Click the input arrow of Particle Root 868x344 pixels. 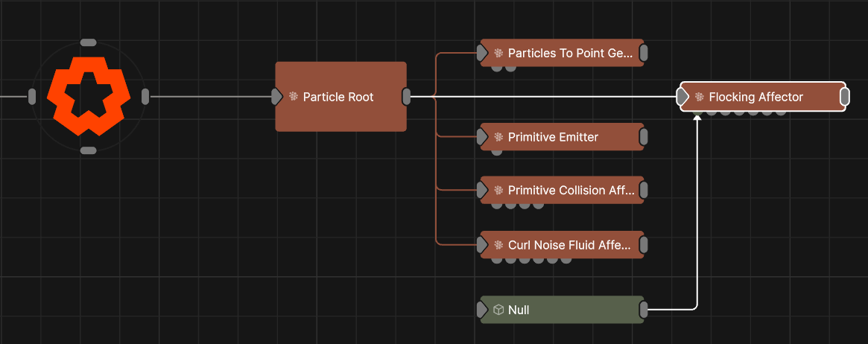277,97
